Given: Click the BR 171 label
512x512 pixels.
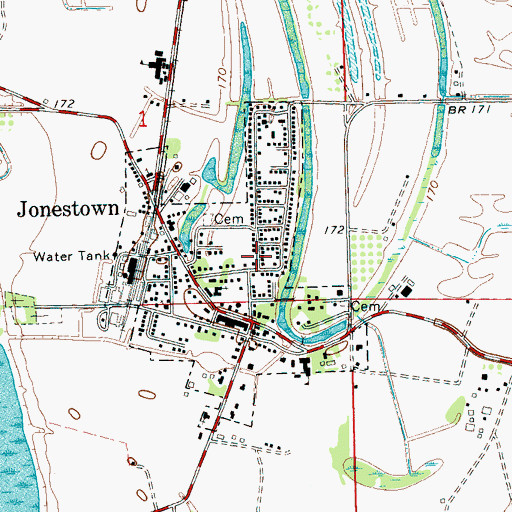Looking at the screenshot, I should coord(470,109).
